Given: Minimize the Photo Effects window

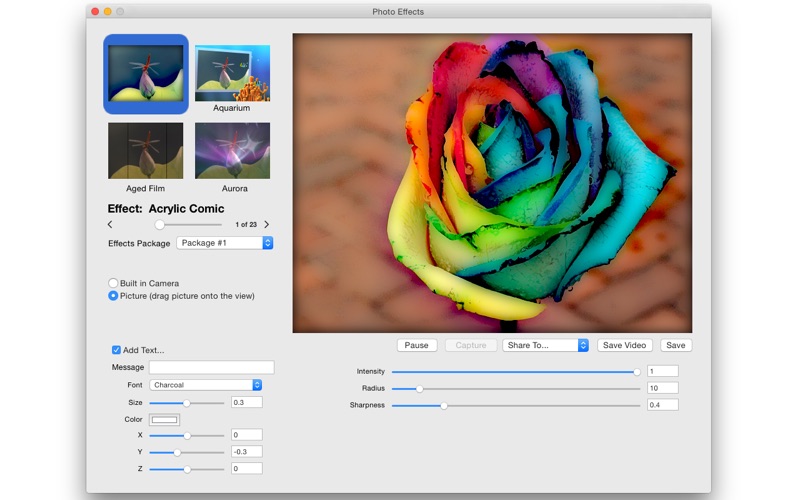Looking at the screenshot, I should pos(108,11).
